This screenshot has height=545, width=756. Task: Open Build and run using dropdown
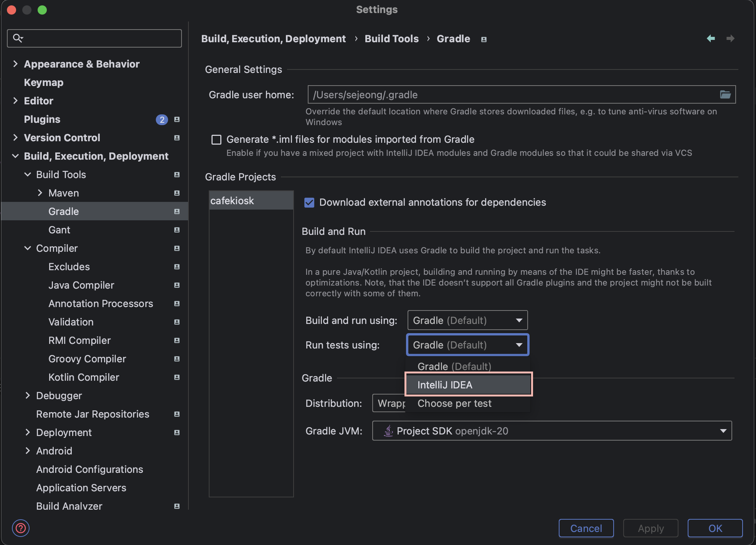click(467, 320)
